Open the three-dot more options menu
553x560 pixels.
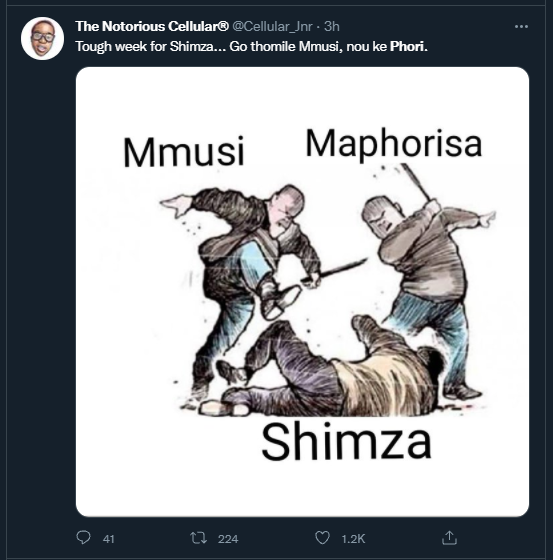coord(521,26)
